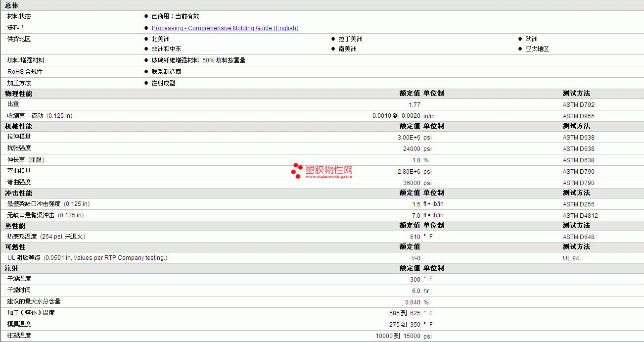Click the 510 heat deflection value
The width and height of the screenshot is (644, 342).
[415, 237]
